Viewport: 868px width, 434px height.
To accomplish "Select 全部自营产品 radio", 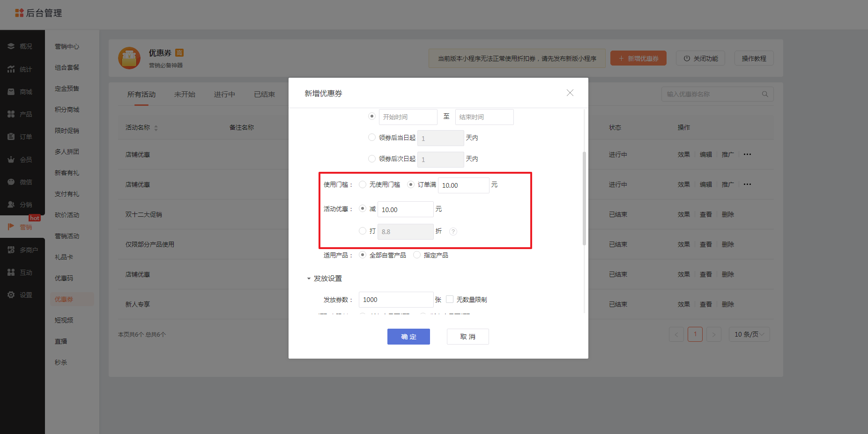I will point(363,255).
